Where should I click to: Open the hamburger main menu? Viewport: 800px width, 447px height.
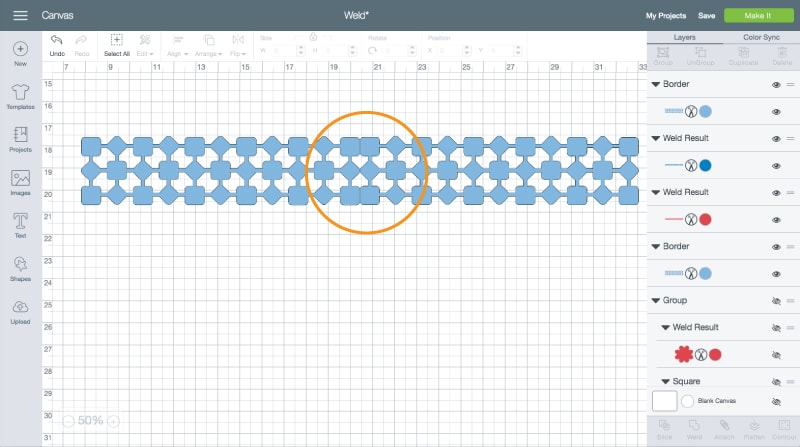[x=20, y=16]
